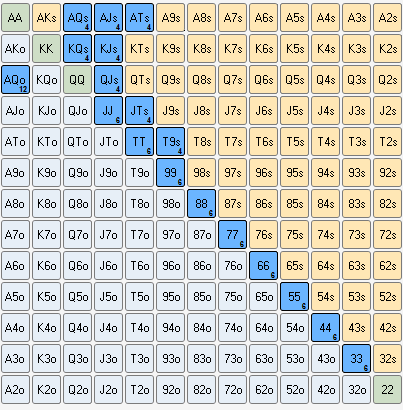
Task: Select the 76s suited connector
Action: tap(263, 235)
